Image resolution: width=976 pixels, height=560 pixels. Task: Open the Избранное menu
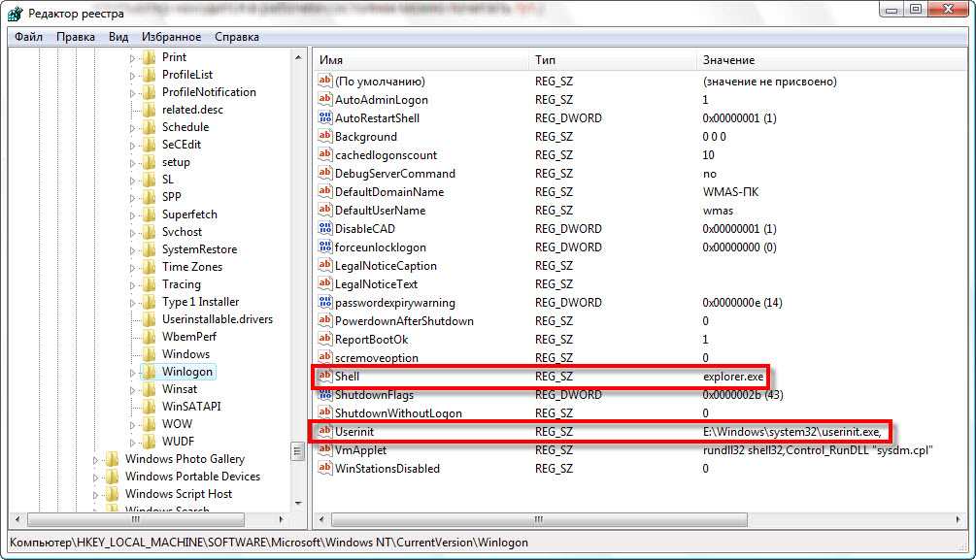(x=171, y=37)
